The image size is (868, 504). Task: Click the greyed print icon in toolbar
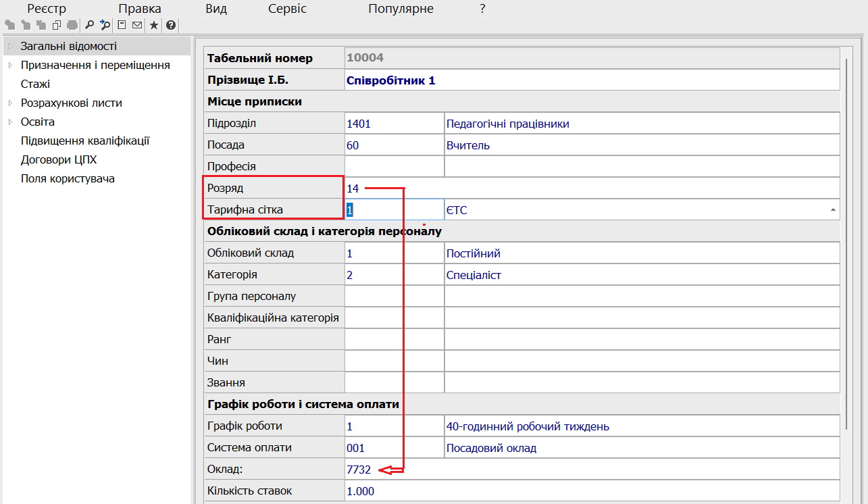pyautogui.click(x=72, y=26)
